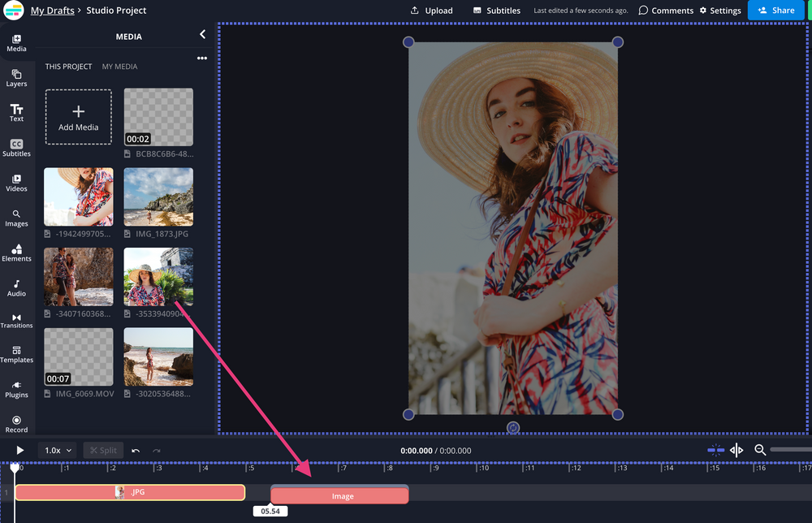
Task: Open the Subtitles panel from the sidebar
Action: [x=16, y=148]
